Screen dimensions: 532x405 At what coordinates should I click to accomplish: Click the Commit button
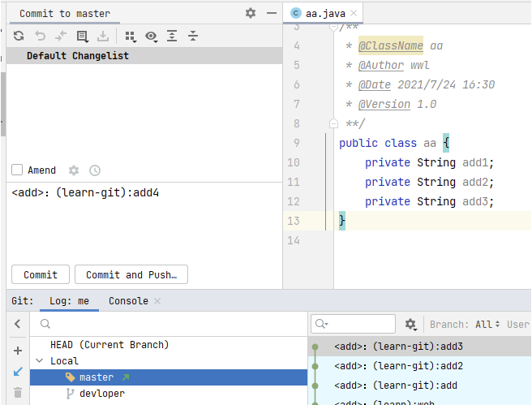pos(41,274)
